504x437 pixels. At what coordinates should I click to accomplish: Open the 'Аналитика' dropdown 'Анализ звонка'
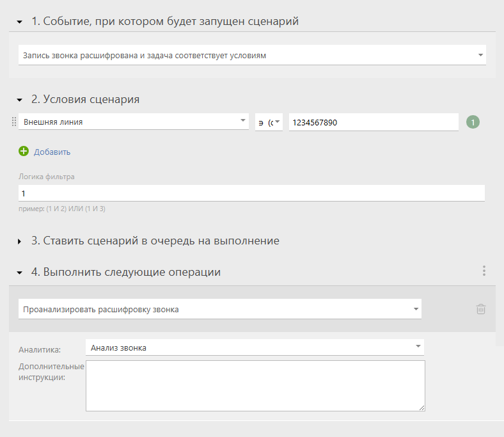click(x=255, y=347)
